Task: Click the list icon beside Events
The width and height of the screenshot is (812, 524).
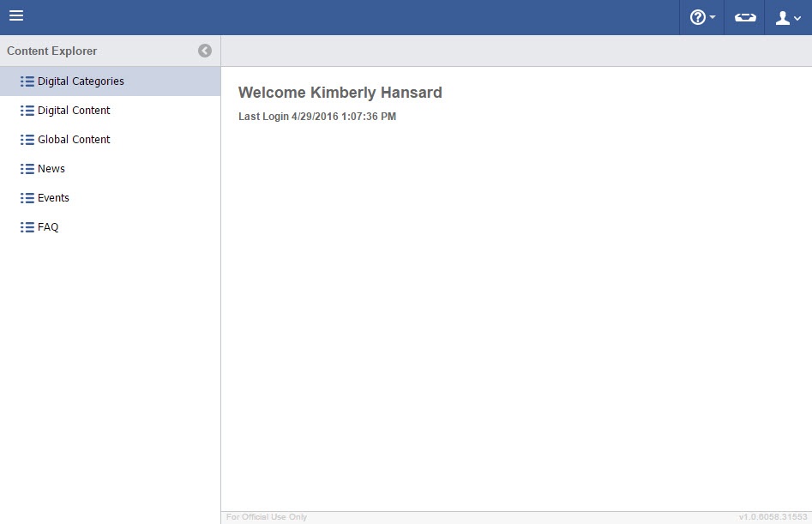Action: pyautogui.click(x=27, y=198)
